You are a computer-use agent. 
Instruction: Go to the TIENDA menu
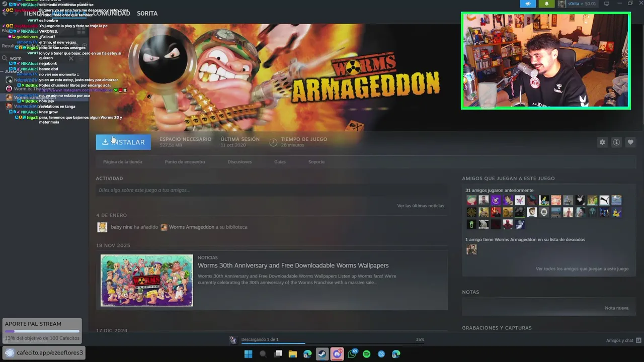33,14
